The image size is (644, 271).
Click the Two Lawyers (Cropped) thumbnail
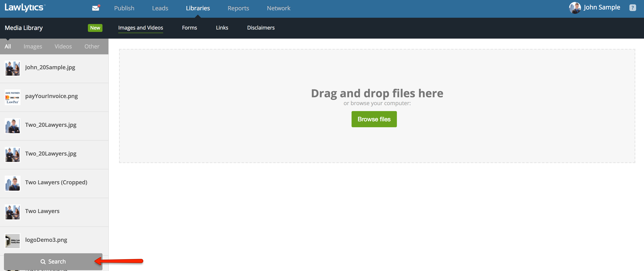pyautogui.click(x=12, y=183)
